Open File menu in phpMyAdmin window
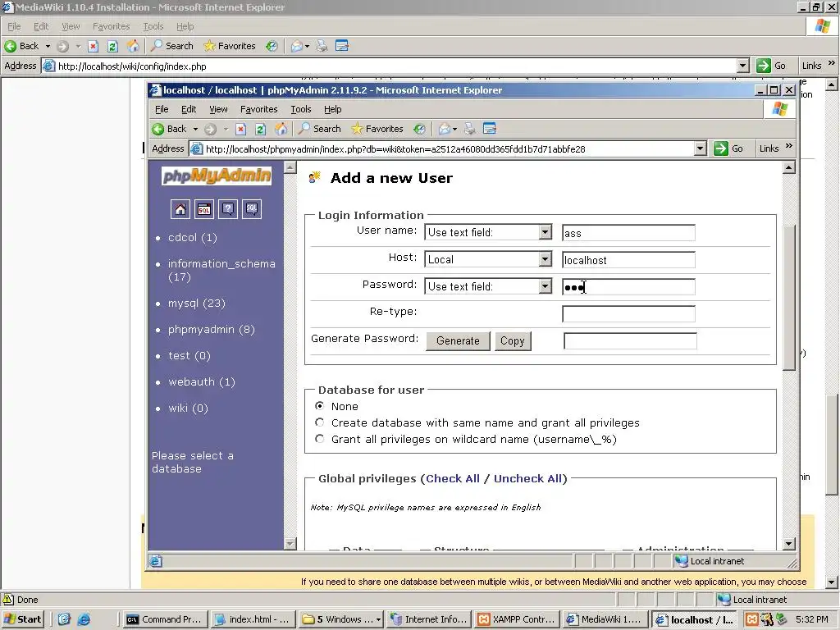This screenshot has width=840, height=630. 162,109
